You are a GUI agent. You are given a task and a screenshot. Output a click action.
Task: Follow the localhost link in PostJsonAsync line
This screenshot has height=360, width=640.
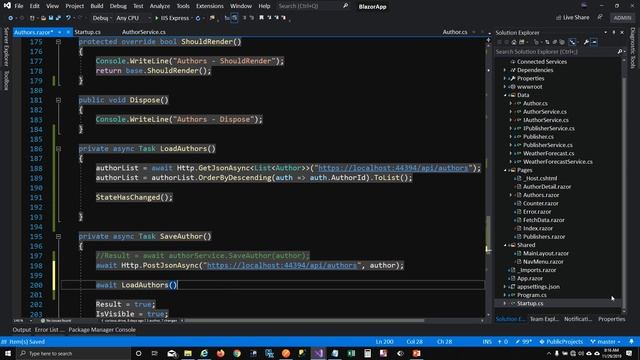click(282, 265)
